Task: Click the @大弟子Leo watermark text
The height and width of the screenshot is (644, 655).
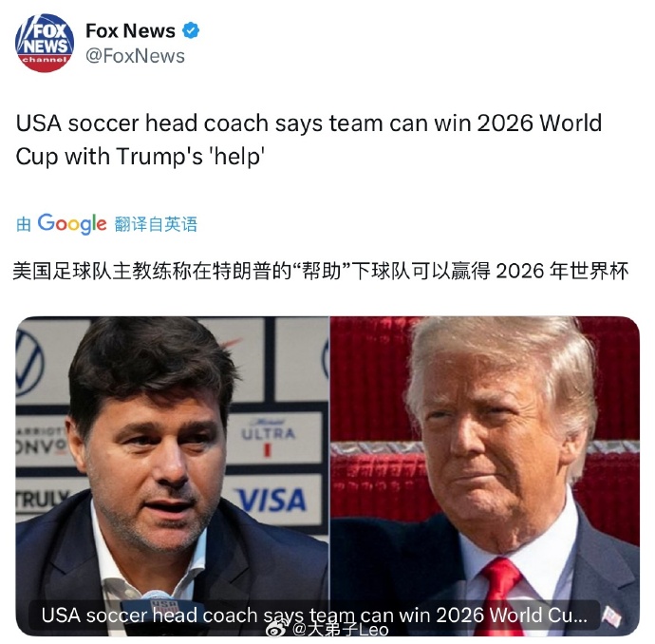Action: (x=341, y=629)
